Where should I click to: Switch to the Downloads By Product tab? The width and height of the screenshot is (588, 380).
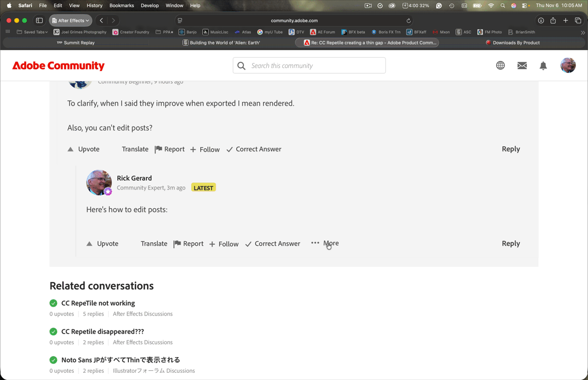pos(513,43)
